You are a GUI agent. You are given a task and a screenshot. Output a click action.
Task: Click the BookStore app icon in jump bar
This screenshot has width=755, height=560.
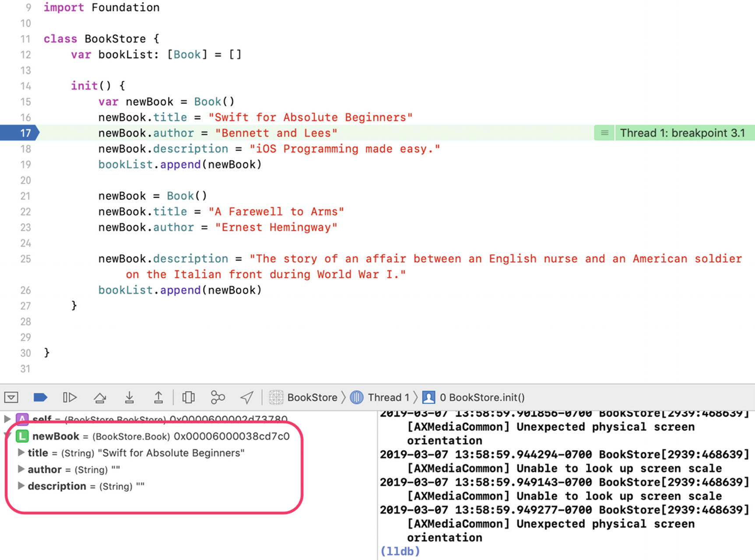[x=276, y=397]
